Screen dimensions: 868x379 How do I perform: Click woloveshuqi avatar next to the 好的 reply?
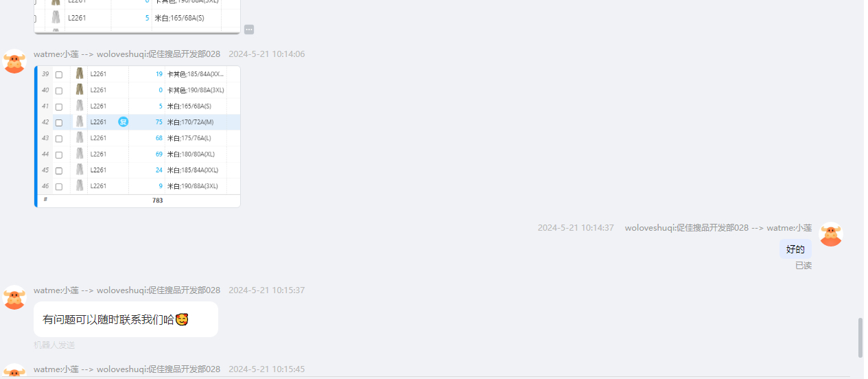point(831,234)
